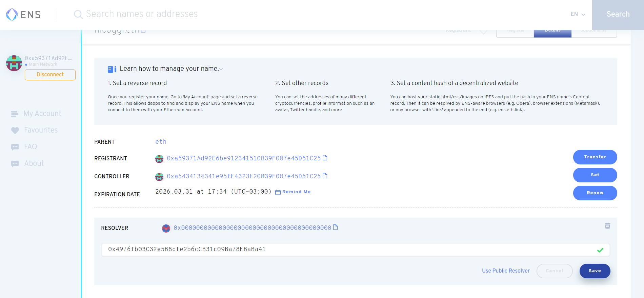The height and width of the screenshot is (298, 644).
Task: Copy the controller address via copy icon
Action: [x=325, y=176]
